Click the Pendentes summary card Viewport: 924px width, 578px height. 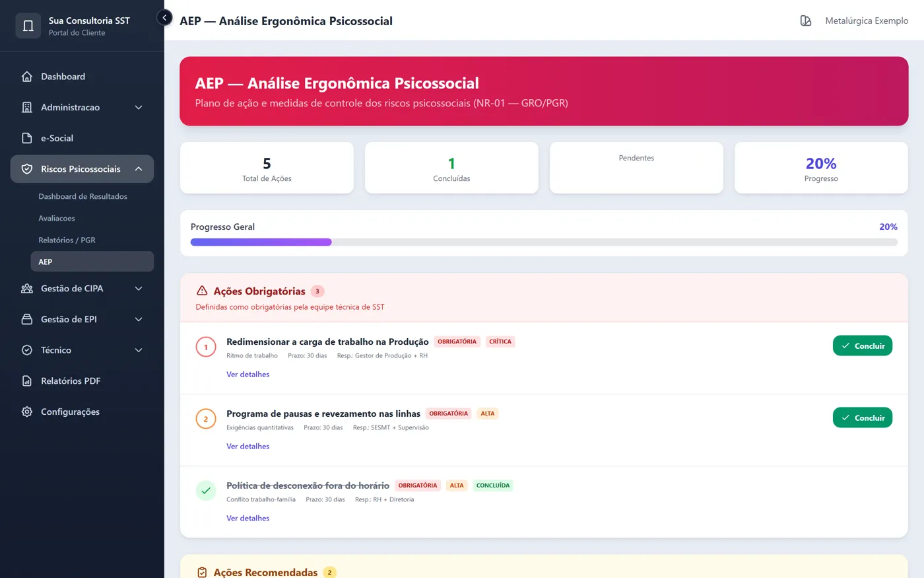636,168
